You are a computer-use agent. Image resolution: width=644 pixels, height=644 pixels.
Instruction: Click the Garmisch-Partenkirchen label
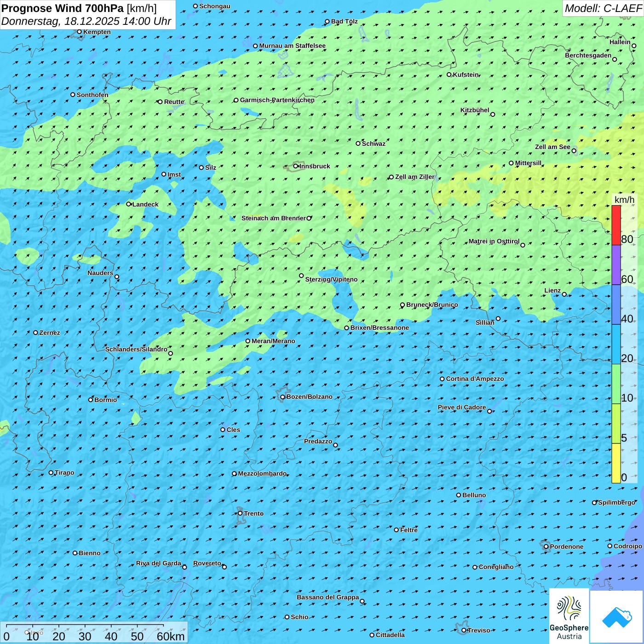277,100
